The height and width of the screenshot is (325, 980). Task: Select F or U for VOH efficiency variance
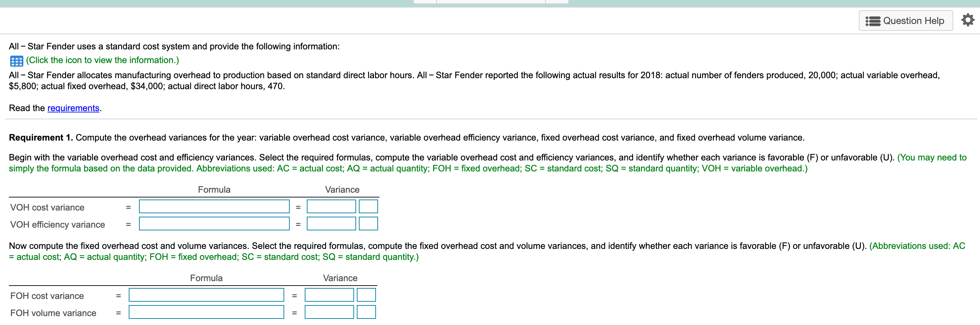[368, 224]
